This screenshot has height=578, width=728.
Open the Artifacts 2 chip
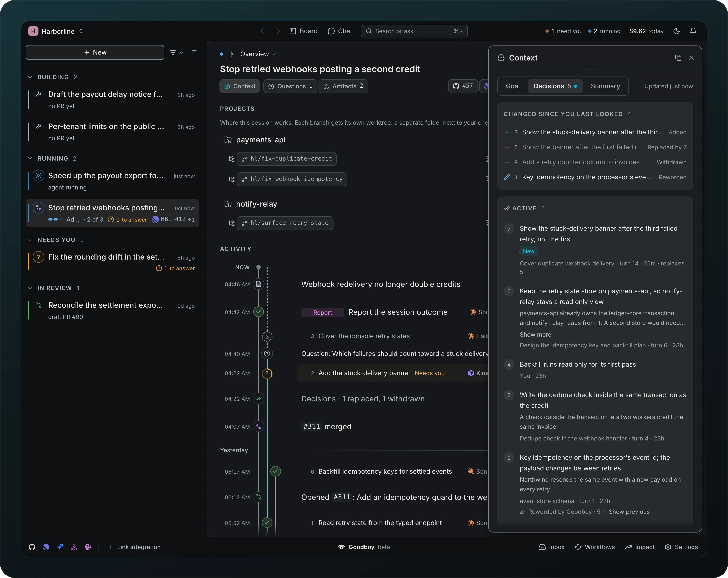click(343, 86)
